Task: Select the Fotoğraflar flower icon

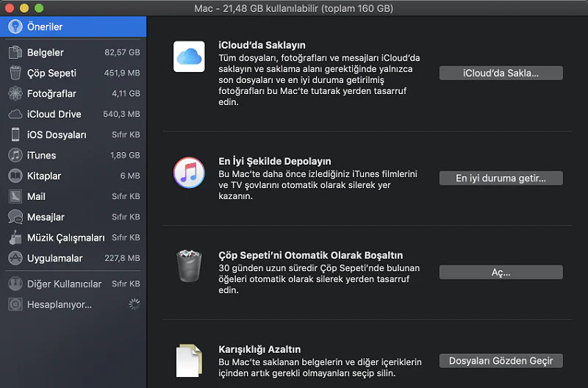Action: tap(15, 94)
